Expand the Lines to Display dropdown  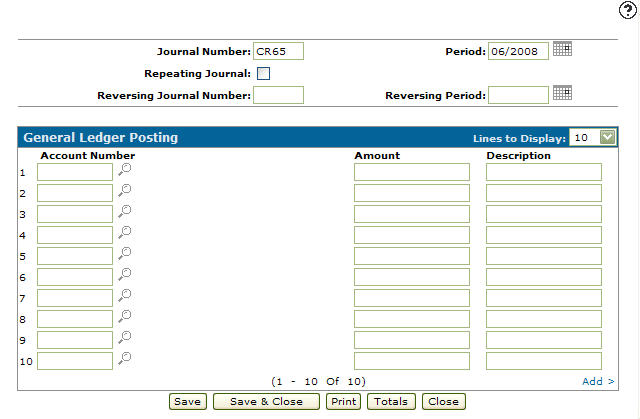click(x=607, y=137)
